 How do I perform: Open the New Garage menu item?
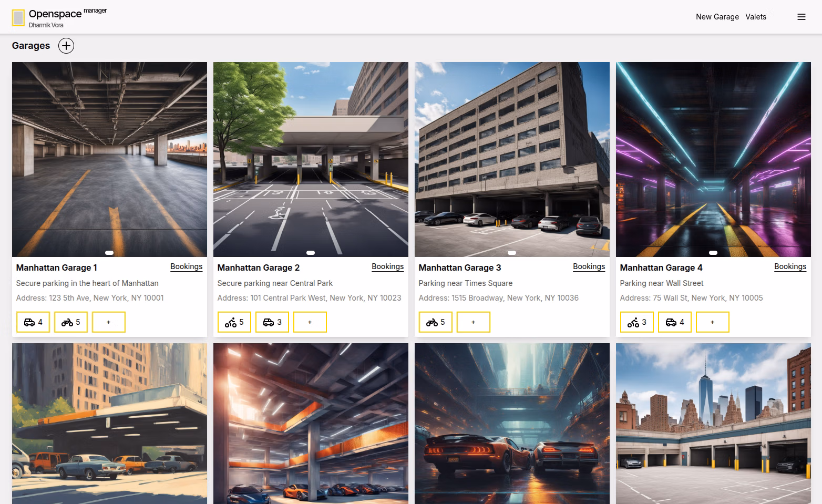[x=717, y=17]
